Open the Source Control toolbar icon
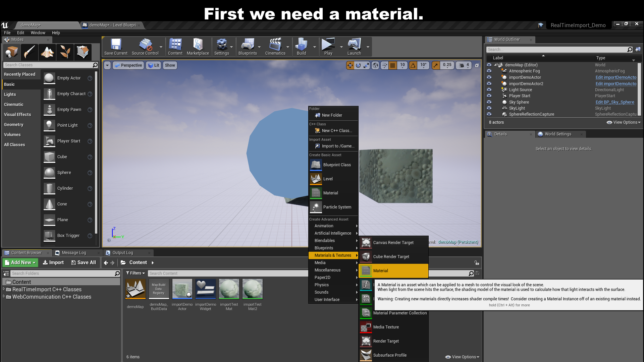The height and width of the screenshot is (362, 644). point(145,47)
